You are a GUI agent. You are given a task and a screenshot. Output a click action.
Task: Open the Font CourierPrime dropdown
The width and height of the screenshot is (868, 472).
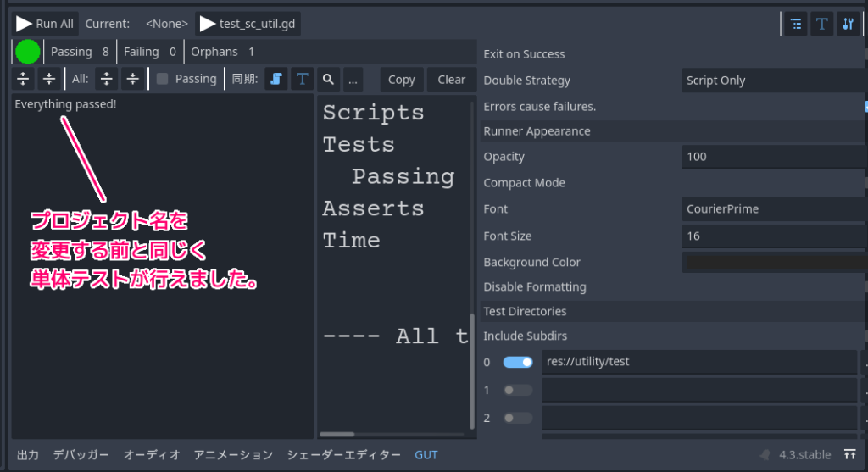pyautogui.click(x=775, y=209)
